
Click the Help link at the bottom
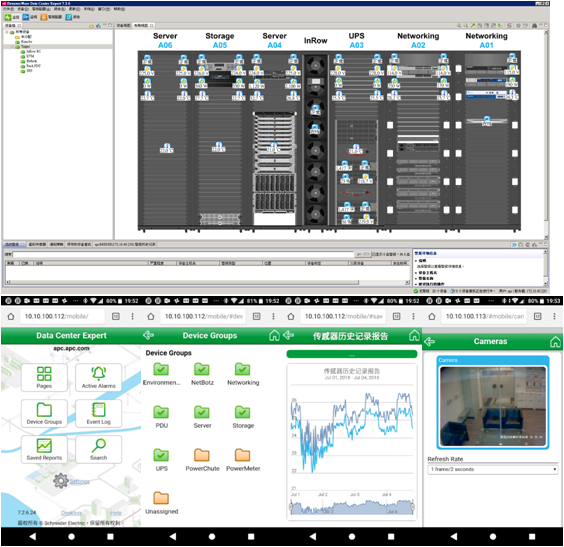tap(115, 513)
